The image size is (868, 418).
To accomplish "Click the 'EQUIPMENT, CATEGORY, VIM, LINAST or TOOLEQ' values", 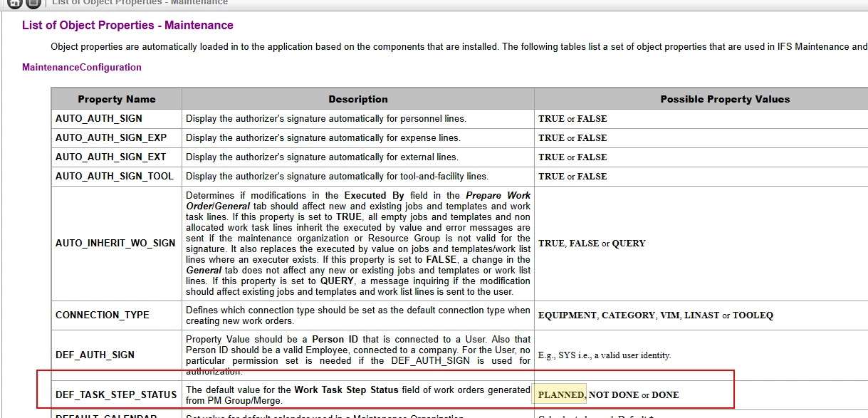I will tap(656, 315).
